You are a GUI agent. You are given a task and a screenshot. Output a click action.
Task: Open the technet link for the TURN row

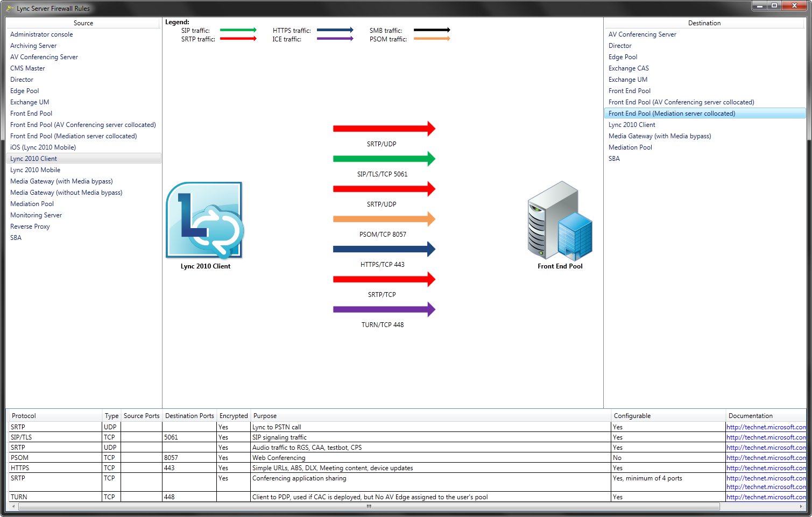coord(766,497)
